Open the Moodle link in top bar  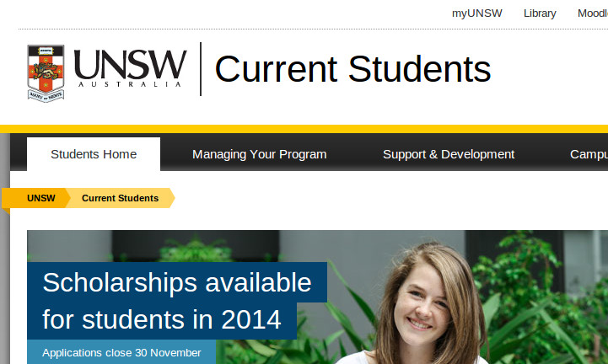[x=592, y=13]
